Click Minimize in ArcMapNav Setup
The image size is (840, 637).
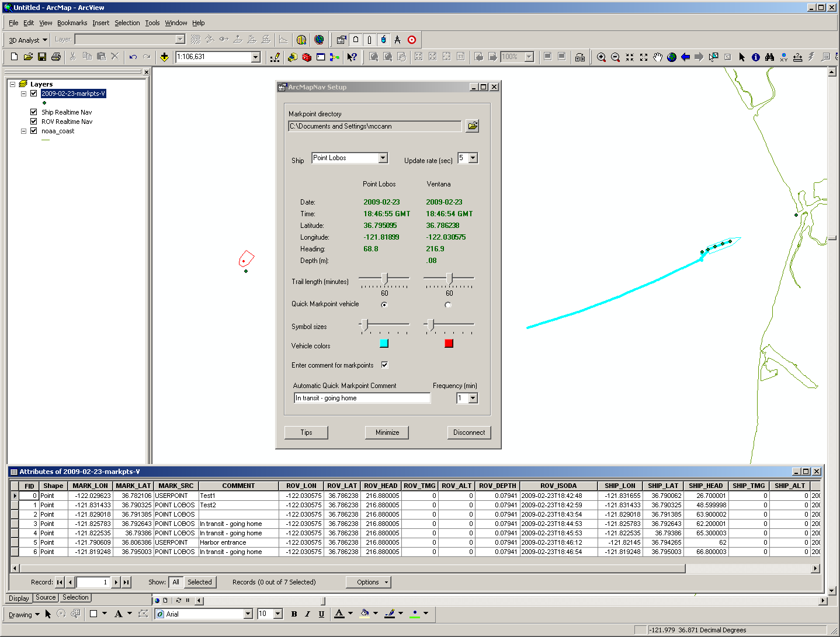387,432
